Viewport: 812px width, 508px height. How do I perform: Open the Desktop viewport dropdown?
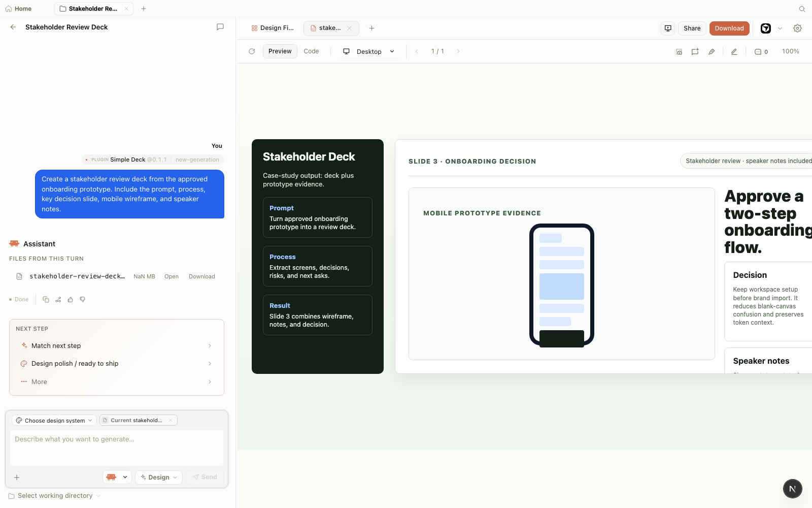[x=369, y=52]
